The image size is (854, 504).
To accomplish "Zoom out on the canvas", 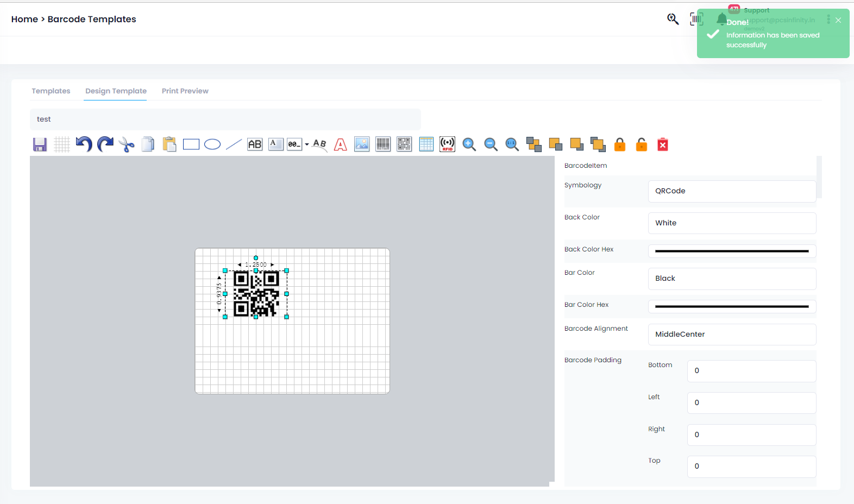I will click(491, 144).
